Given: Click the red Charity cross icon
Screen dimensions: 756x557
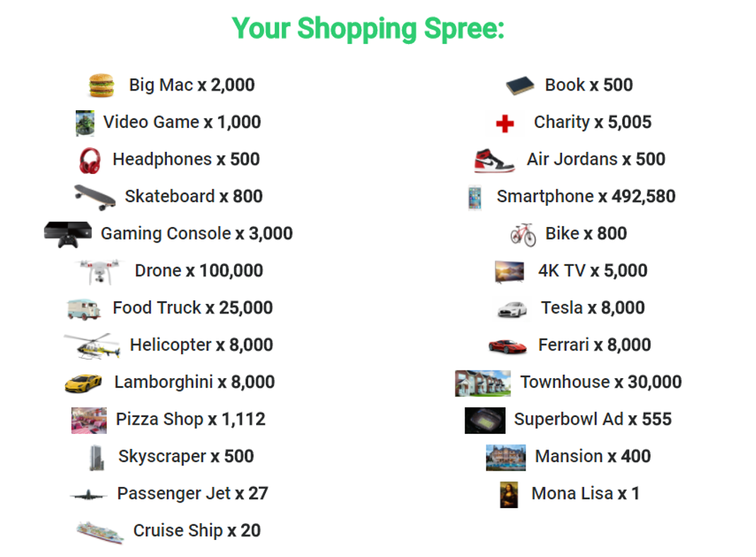Looking at the screenshot, I should [505, 124].
